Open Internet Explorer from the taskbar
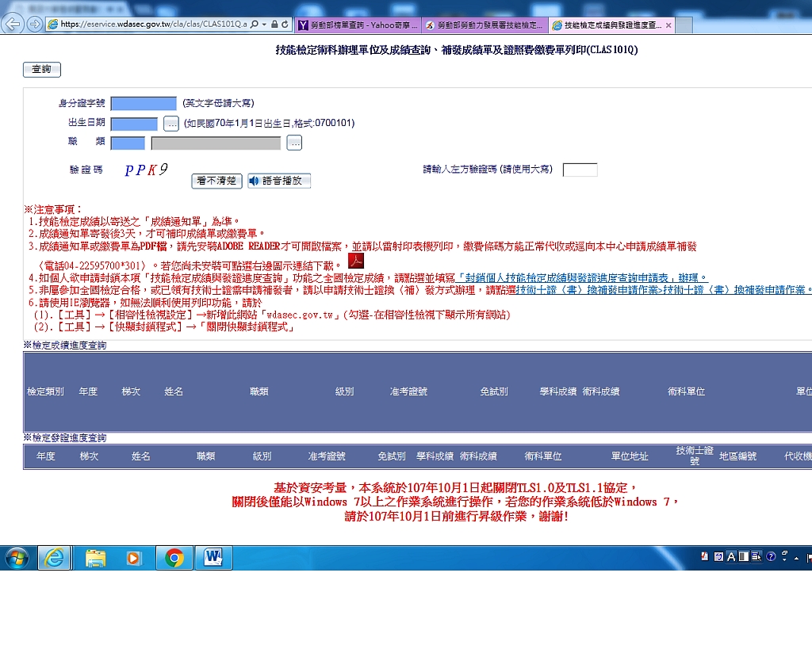The width and height of the screenshot is (812, 649). (55, 558)
